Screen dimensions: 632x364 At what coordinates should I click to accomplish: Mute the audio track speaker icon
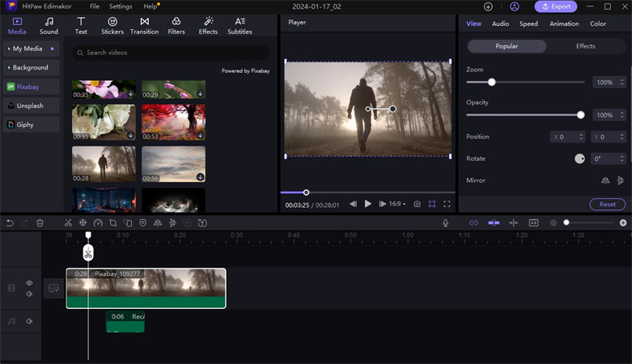(x=29, y=321)
